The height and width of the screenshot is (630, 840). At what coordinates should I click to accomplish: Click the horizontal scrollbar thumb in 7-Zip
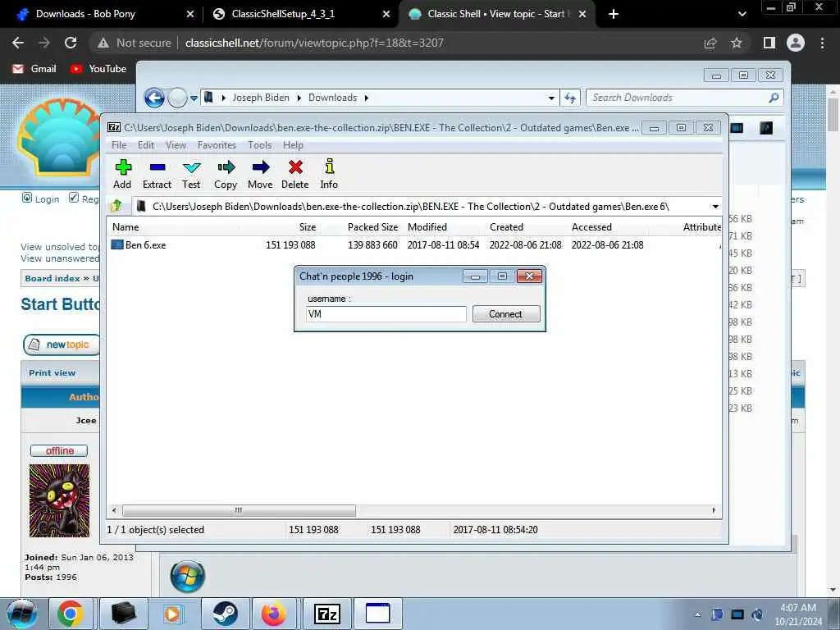pyautogui.click(x=239, y=510)
